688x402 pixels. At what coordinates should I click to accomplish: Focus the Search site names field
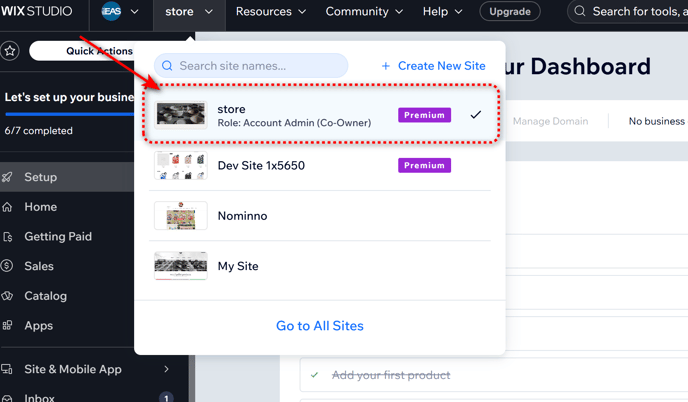click(251, 66)
